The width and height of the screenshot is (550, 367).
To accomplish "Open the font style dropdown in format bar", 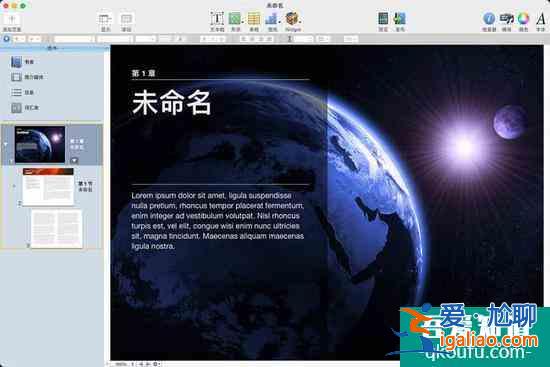I will [x=115, y=39].
